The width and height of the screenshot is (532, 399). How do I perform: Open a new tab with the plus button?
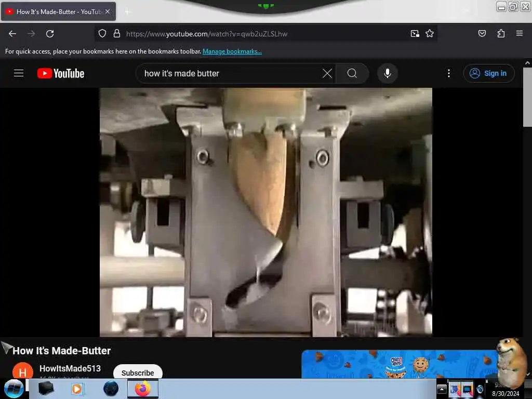click(x=127, y=12)
